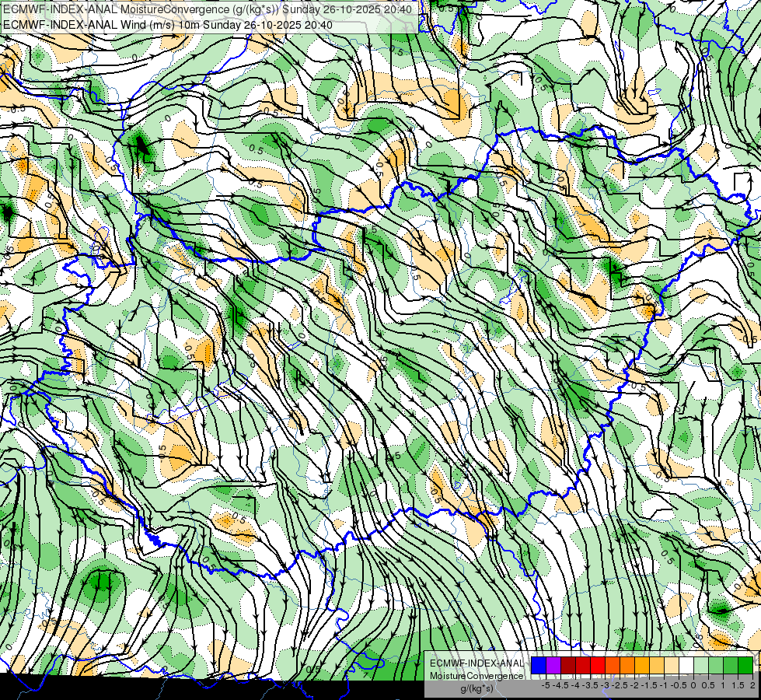
Task: Click ECMWF-INDEX-ANAL text in the legend box
Action: (x=477, y=663)
